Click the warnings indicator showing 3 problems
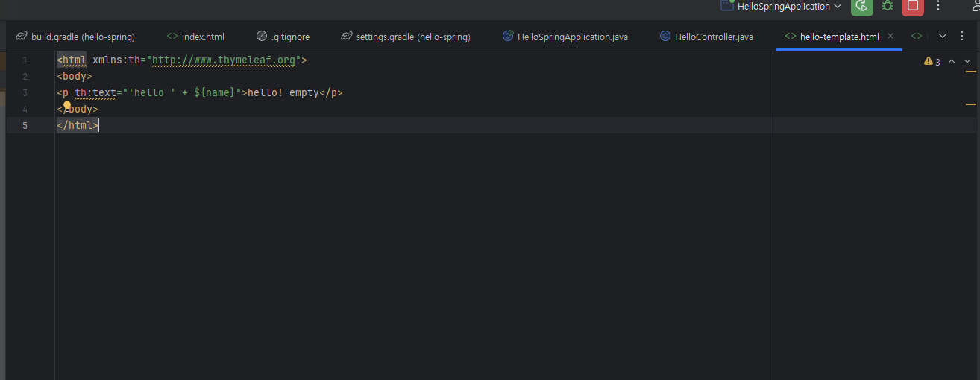 tap(932, 62)
